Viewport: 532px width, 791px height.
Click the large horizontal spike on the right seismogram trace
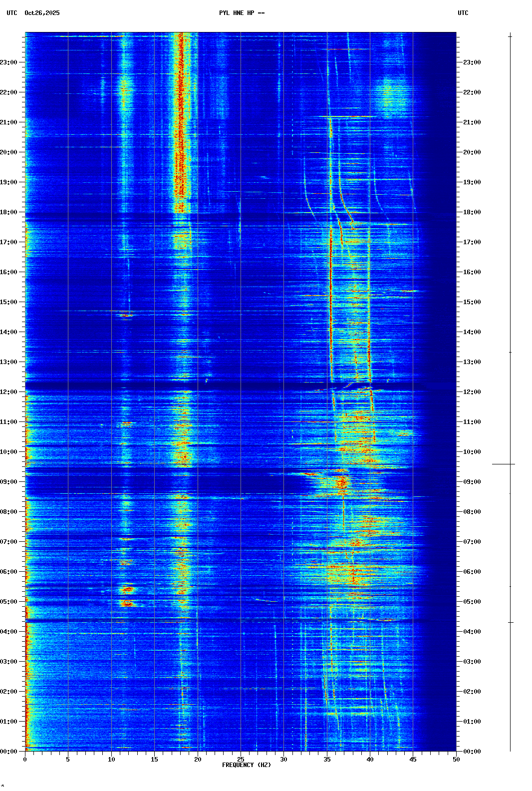click(x=503, y=464)
